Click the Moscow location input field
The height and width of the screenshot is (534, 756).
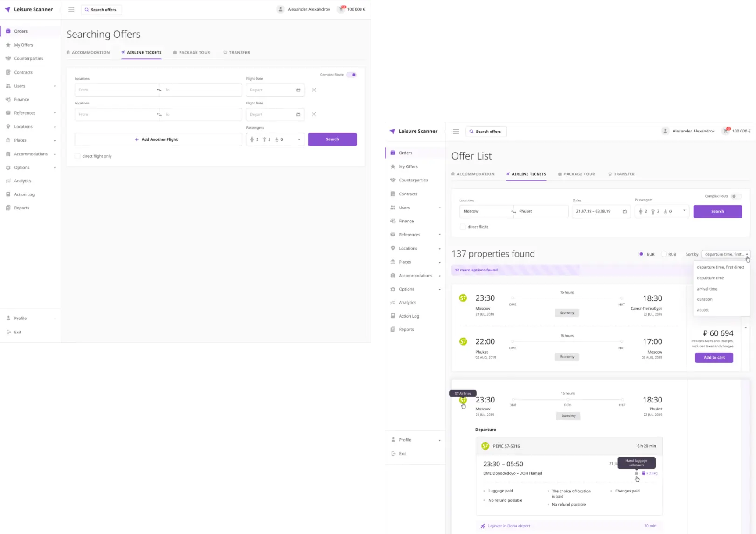pos(484,212)
